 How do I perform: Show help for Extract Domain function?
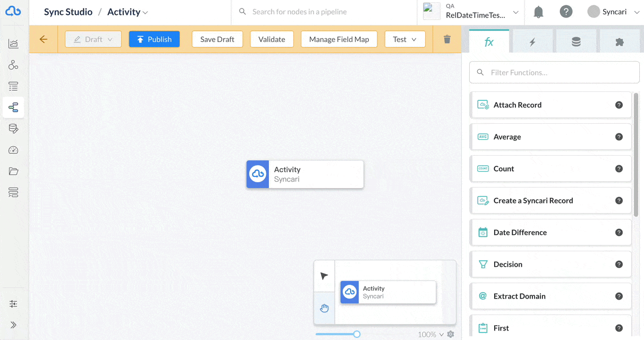pyautogui.click(x=618, y=296)
